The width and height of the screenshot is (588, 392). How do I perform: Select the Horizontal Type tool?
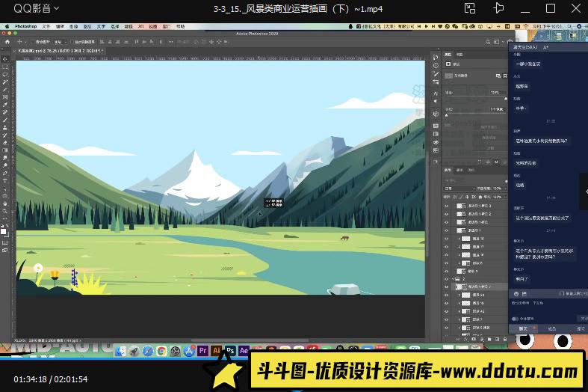5,180
